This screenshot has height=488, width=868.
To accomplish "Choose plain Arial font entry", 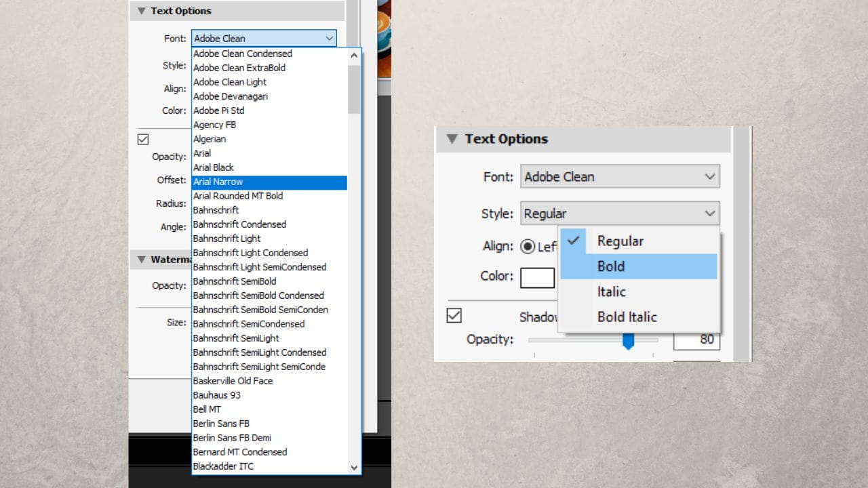I will [269, 153].
